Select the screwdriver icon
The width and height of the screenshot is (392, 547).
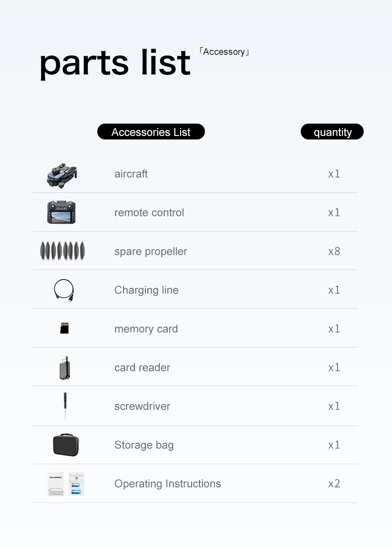tap(65, 406)
